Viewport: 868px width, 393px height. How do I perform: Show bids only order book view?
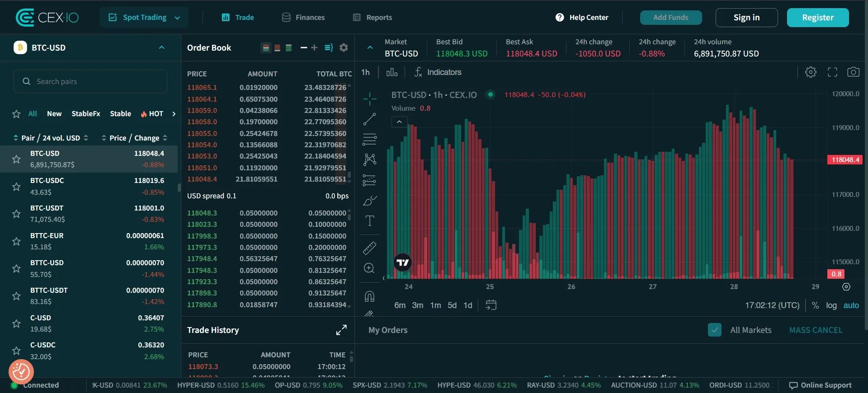point(288,48)
